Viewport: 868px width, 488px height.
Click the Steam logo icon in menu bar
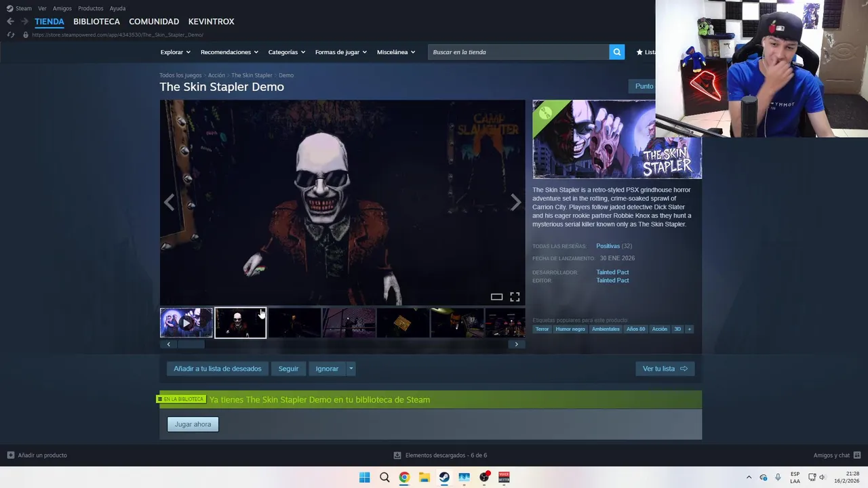click(x=9, y=8)
